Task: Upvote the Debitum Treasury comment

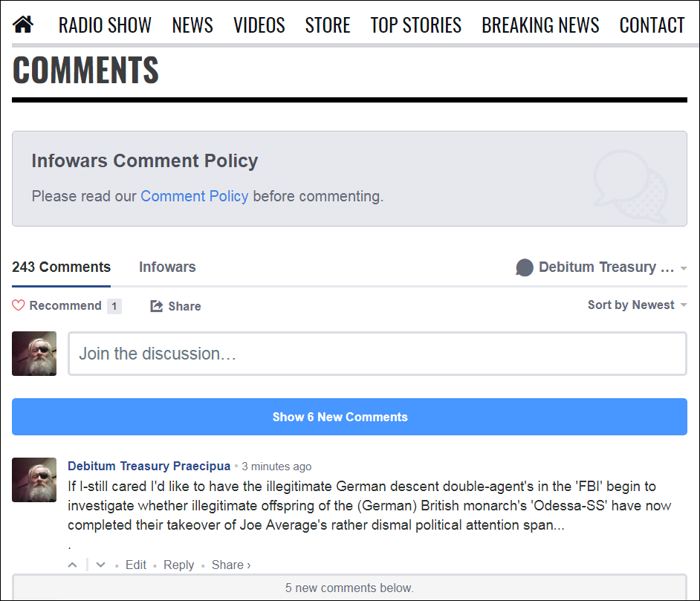Action: click(73, 565)
